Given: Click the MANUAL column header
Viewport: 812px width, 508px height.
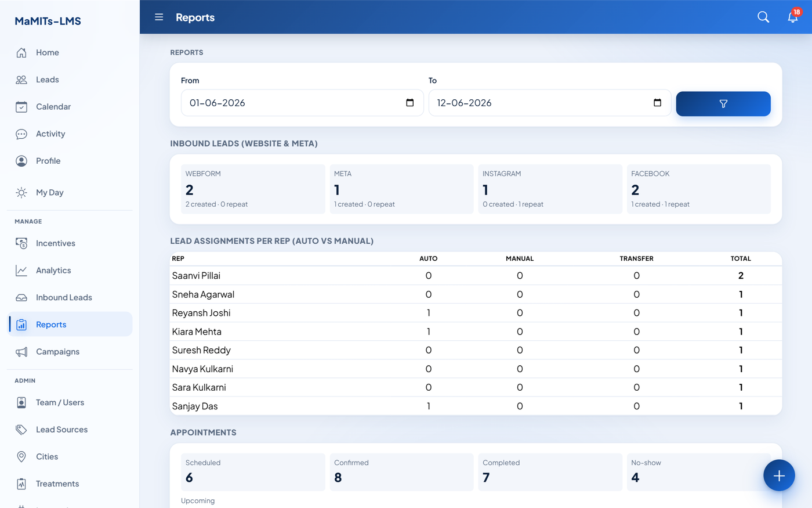Looking at the screenshot, I should click(520, 258).
